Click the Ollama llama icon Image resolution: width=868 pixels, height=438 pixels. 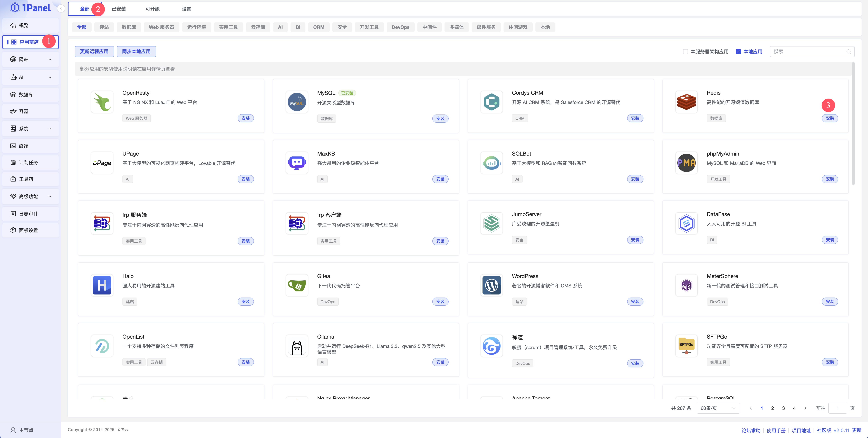296,346
